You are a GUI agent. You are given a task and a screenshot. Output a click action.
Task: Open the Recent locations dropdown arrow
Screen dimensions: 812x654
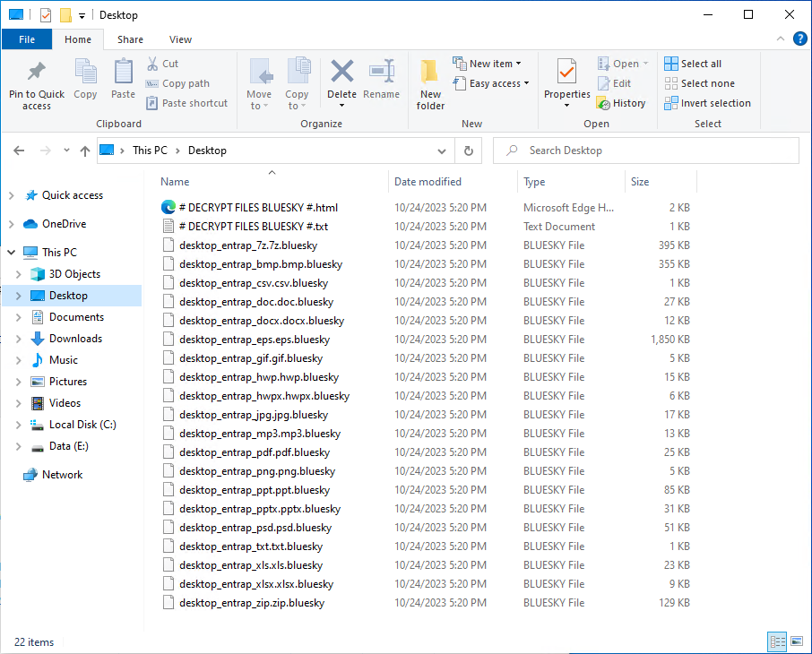pyautogui.click(x=66, y=151)
